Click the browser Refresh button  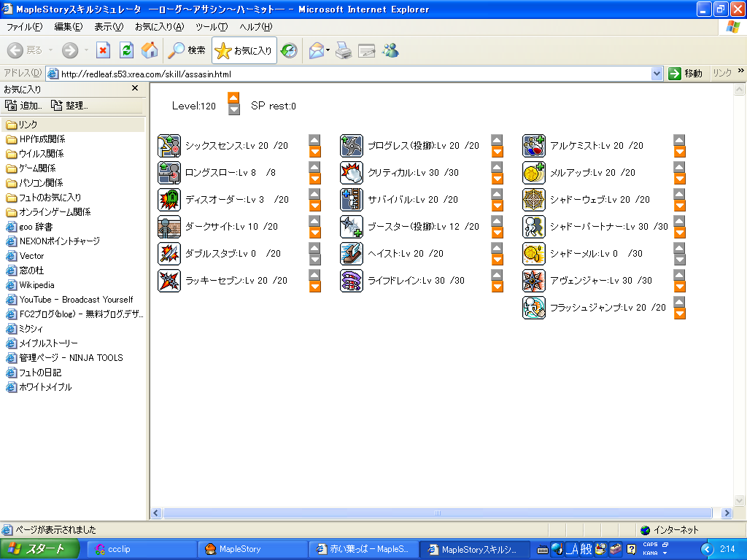[x=126, y=50]
